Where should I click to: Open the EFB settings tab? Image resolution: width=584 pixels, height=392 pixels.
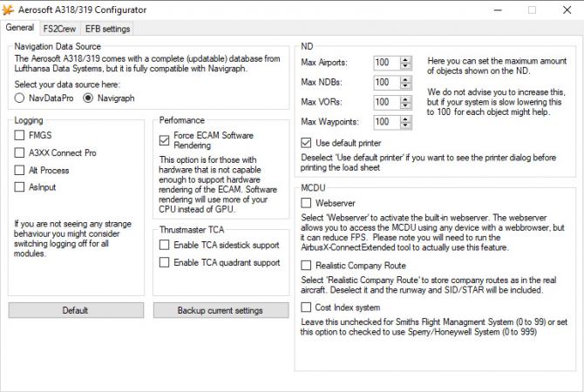pyautogui.click(x=107, y=29)
